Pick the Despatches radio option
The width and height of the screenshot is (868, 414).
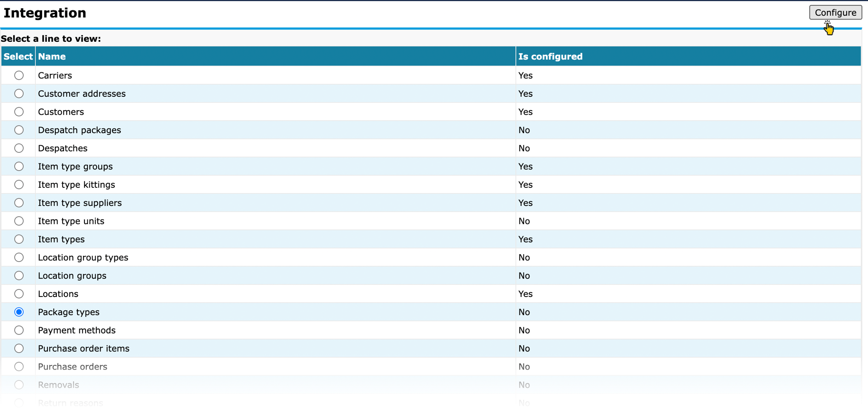[x=19, y=148]
